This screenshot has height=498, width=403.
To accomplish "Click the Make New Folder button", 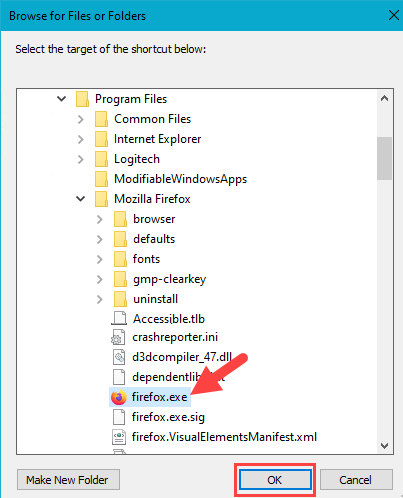I will click(x=68, y=480).
